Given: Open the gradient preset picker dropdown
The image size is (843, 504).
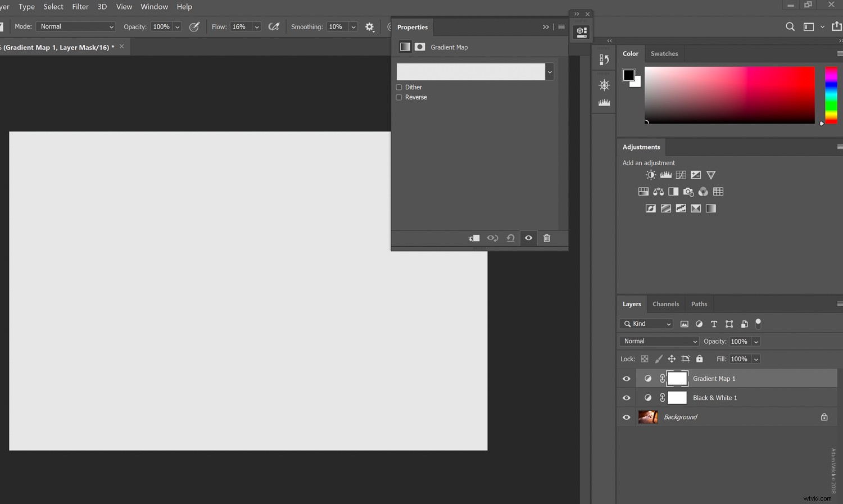Looking at the screenshot, I should coord(550,71).
